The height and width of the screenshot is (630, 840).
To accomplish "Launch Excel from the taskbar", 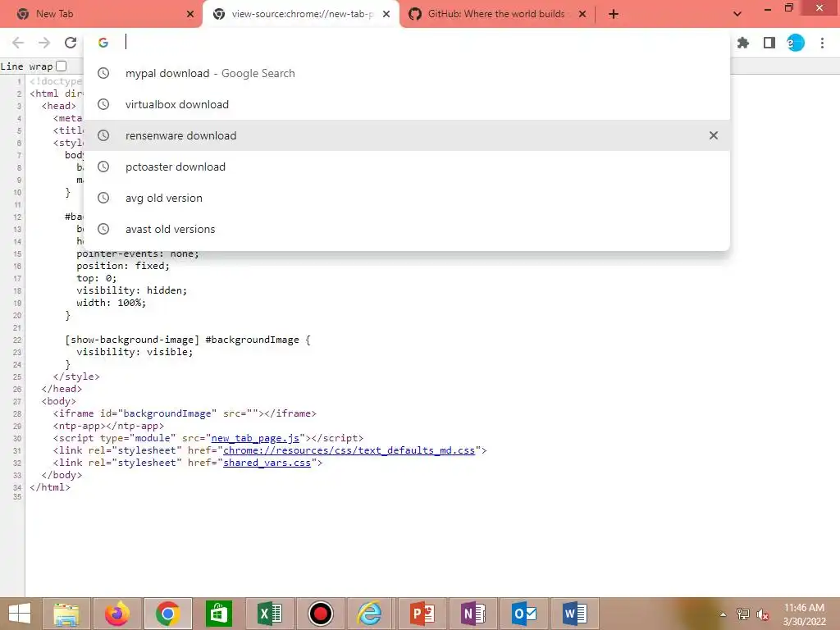I will click(269, 614).
